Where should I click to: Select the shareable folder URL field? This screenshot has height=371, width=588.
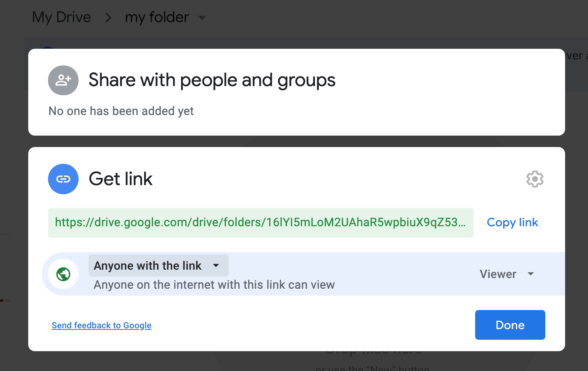[x=260, y=222]
